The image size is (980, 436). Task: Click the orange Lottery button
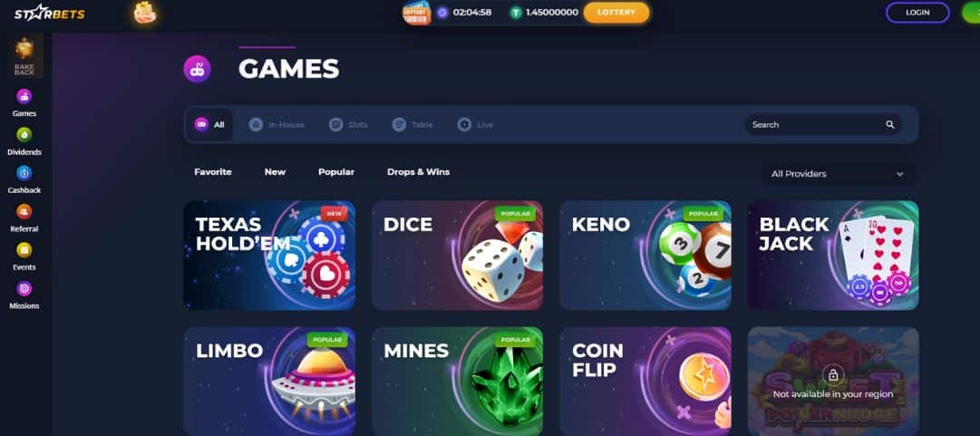point(616,13)
